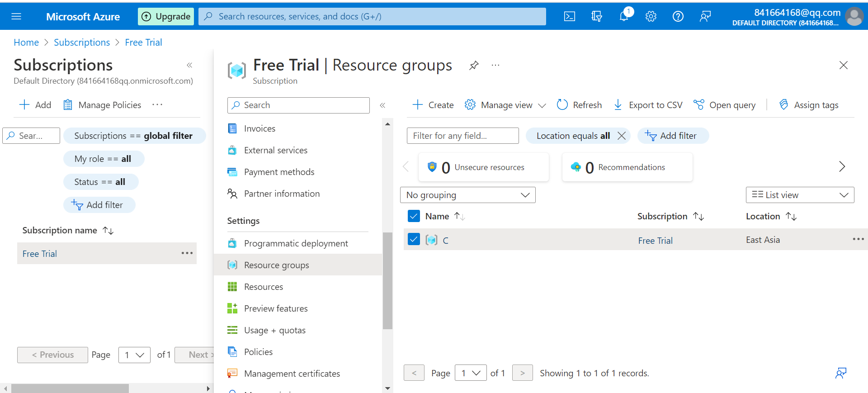The image size is (868, 393).
Task: Open the resource groups page number dropdown
Action: click(x=471, y=373)
